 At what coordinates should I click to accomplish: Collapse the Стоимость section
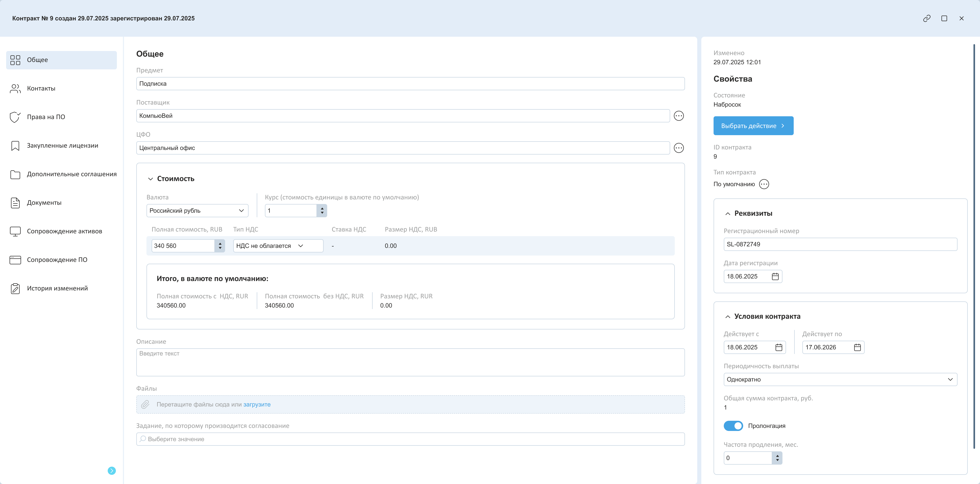click(151, 179)
